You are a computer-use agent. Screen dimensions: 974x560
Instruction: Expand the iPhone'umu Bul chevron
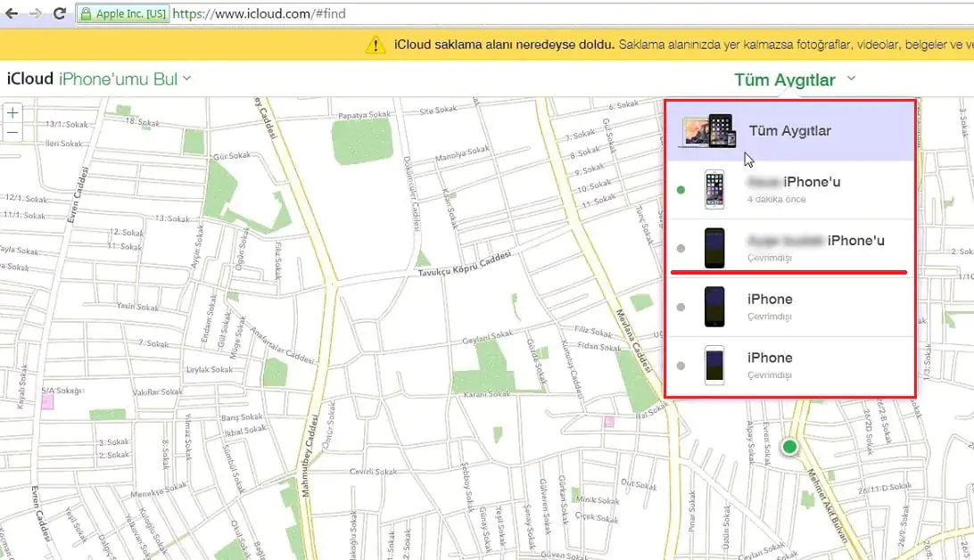point(186,78)
